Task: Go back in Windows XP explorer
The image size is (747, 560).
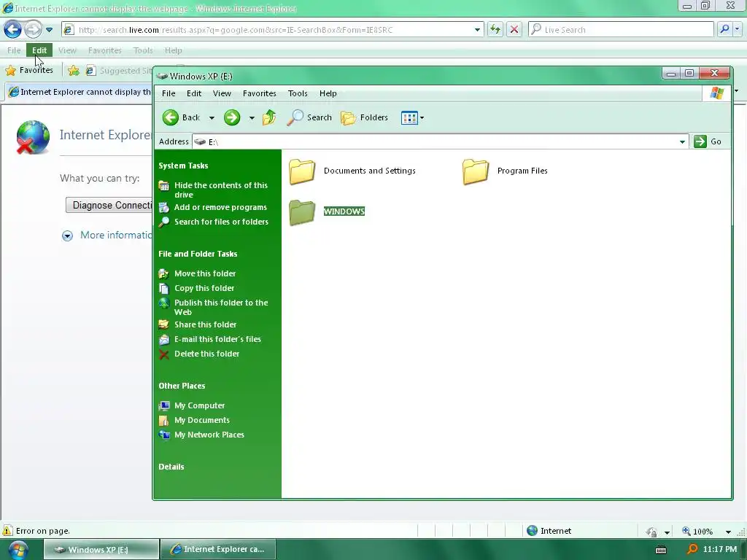Action: click(x=181, y=117)
